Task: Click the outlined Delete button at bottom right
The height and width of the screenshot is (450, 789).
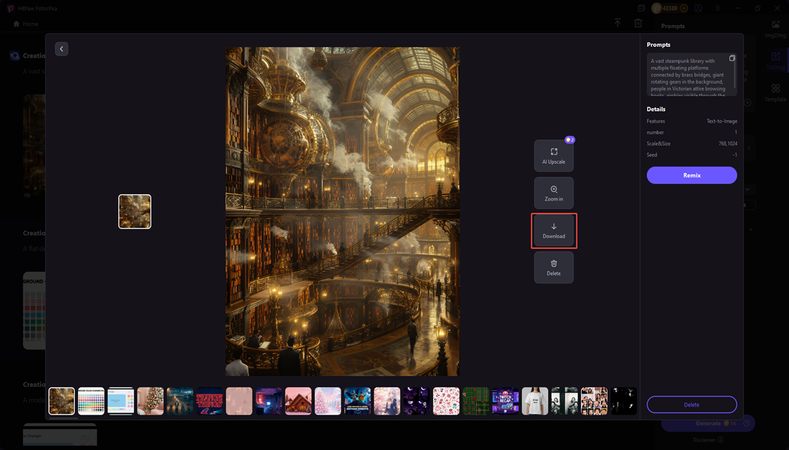Action: [x=691, y=404]
